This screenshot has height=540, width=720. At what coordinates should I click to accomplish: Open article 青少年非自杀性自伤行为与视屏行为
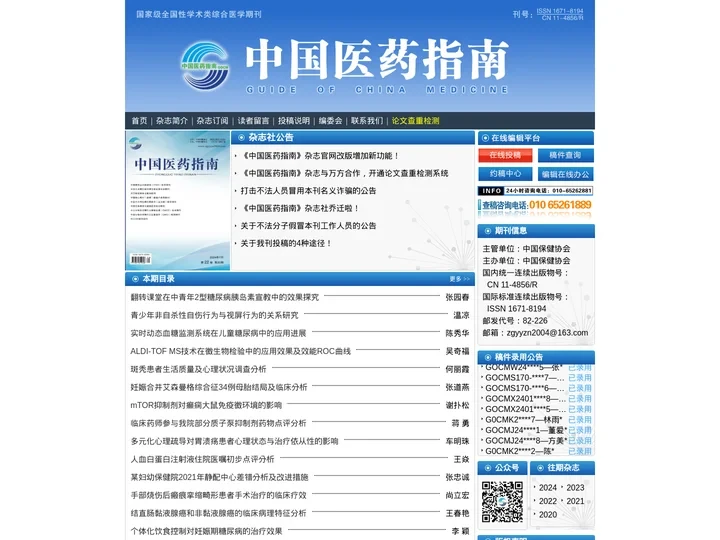click(214, 315)
